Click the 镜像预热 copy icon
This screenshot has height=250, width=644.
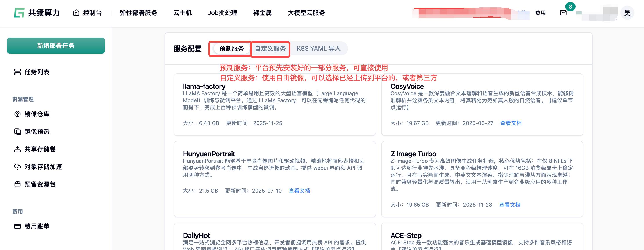click(x=18, y=132)
